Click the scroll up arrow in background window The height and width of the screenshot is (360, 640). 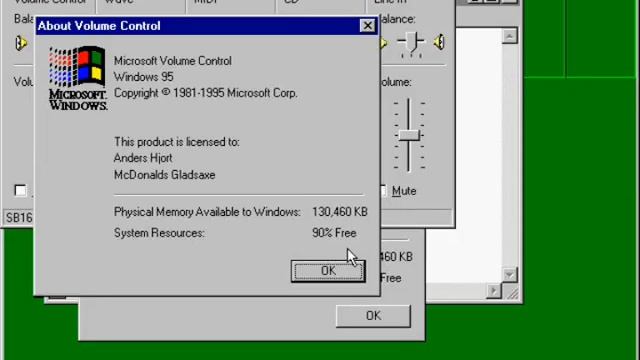pyautogui.click(x=509, y=36)
